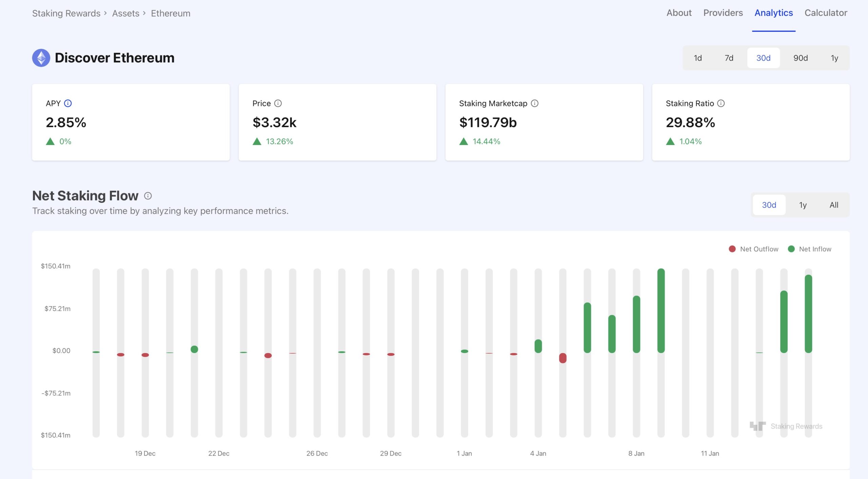Switch the top time range to 90d
This screenshot has width=868, height=479.
[801, 58]
